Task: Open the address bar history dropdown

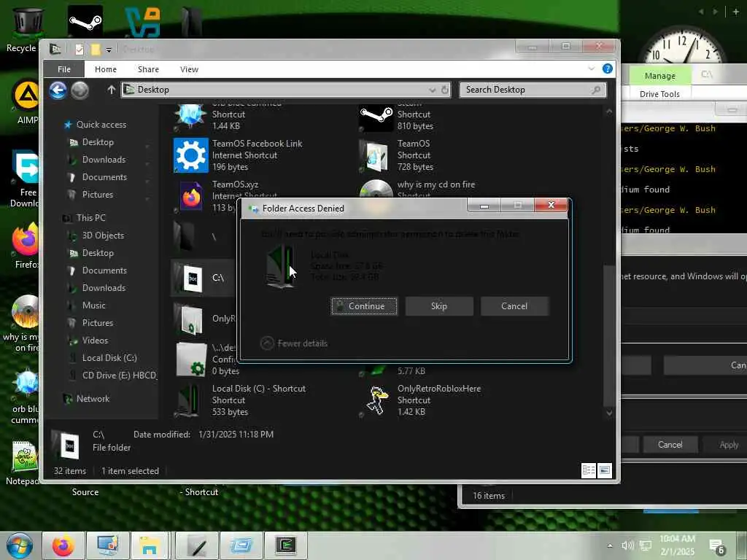Action: [432, 90]
